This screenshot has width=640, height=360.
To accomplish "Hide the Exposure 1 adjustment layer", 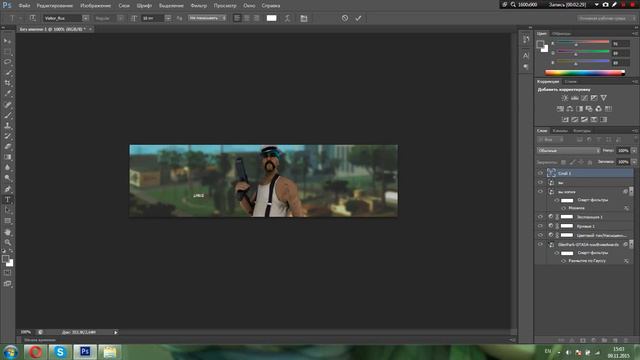I will 540,217.
